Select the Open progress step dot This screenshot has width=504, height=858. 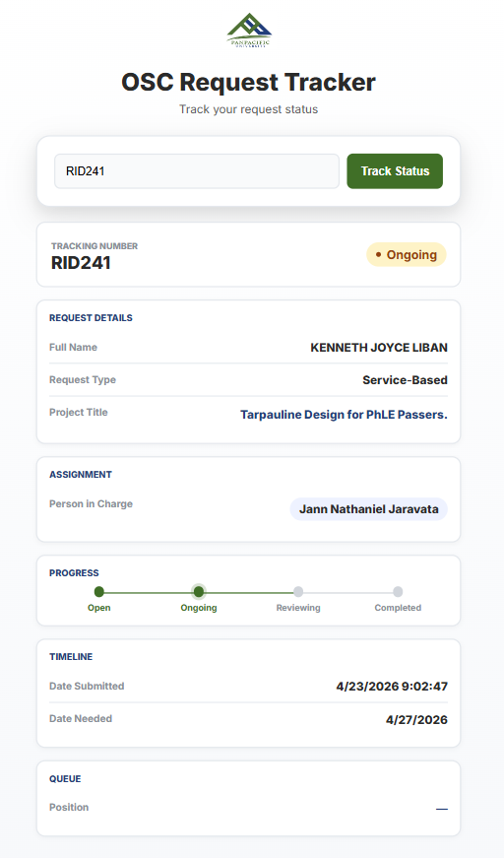click(99, 591)
